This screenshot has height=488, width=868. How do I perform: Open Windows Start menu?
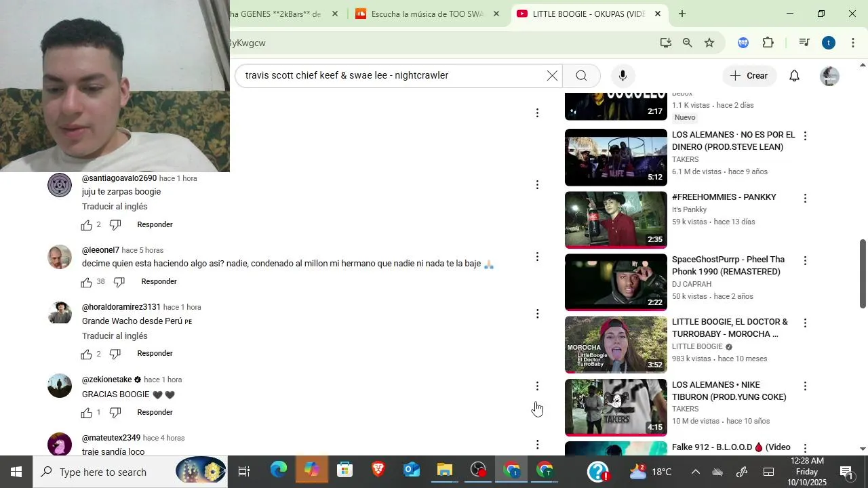[x=16, y=472]
